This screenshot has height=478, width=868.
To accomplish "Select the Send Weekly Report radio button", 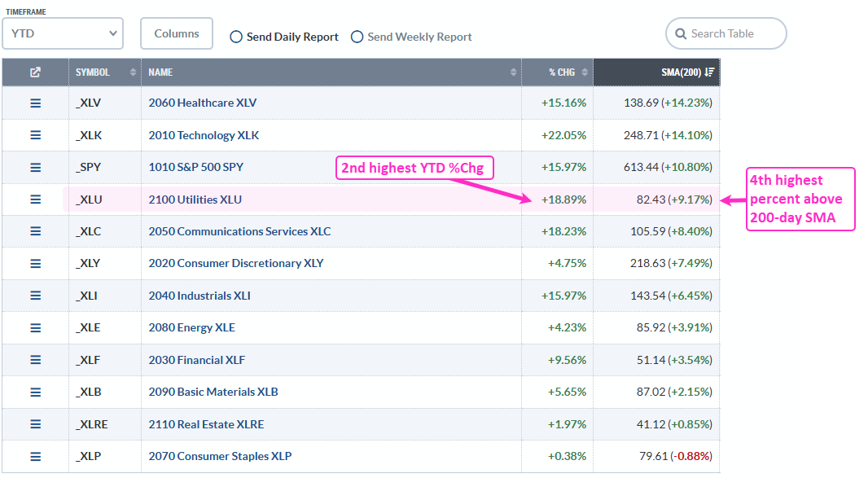I will (x=357, y=37).
